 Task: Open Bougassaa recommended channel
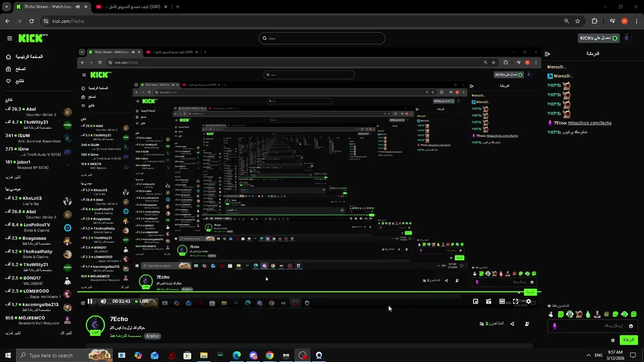click(38, 241)
